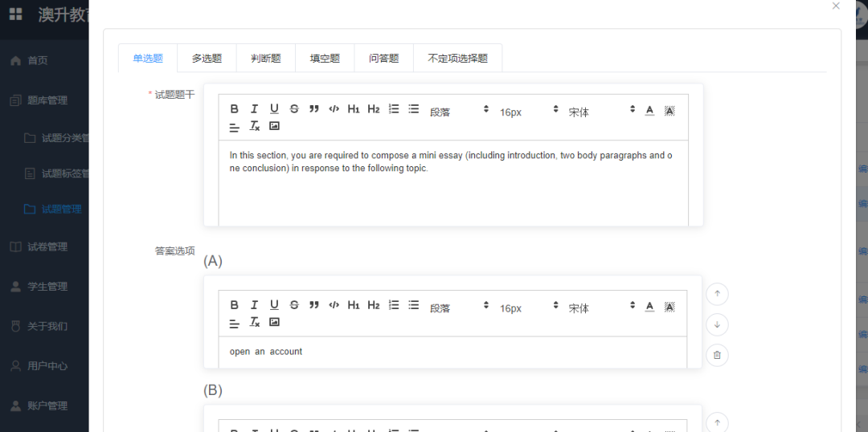Switch to the 填空题 tab
868x432 pixels.
click(325, 58)
